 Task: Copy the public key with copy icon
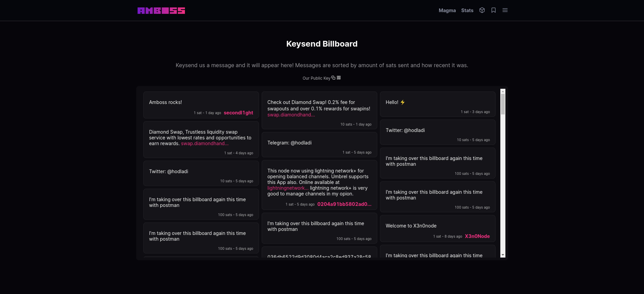(x=333, y=78)
